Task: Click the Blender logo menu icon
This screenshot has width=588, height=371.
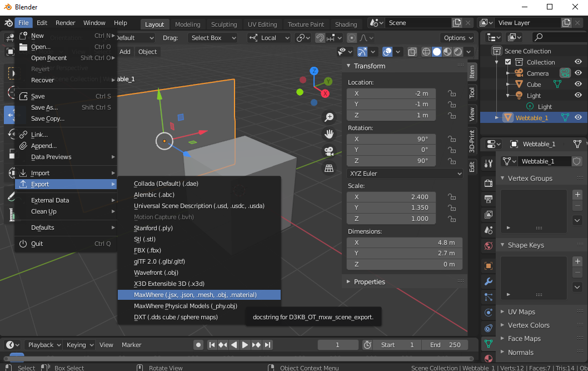Action: (8, 23)
